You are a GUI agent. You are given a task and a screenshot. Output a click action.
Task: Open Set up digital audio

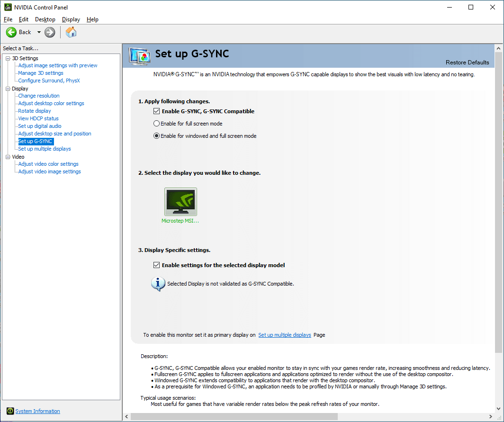point(39,126)
